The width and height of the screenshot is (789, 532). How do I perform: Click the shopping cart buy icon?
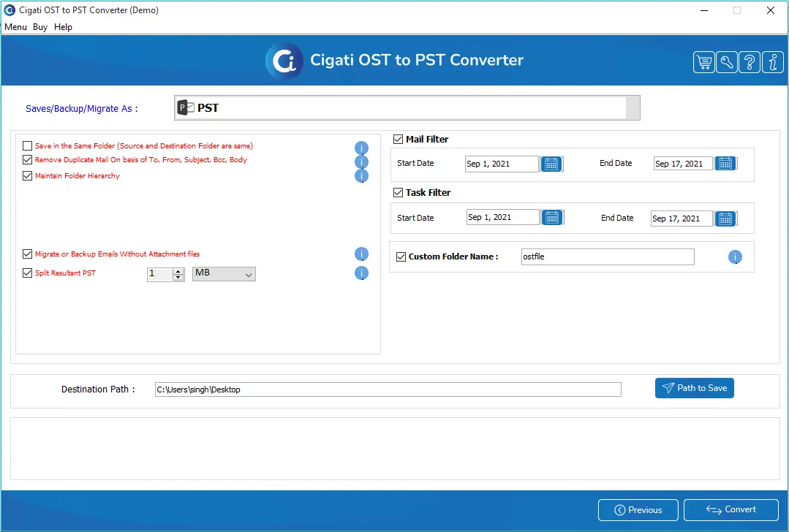tap(704, 62)
